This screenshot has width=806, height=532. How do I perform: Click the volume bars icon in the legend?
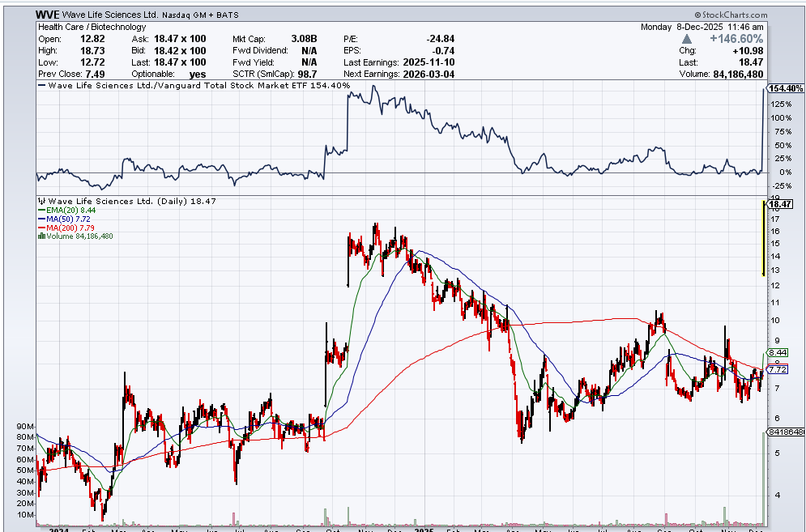(x=41, y=236)
